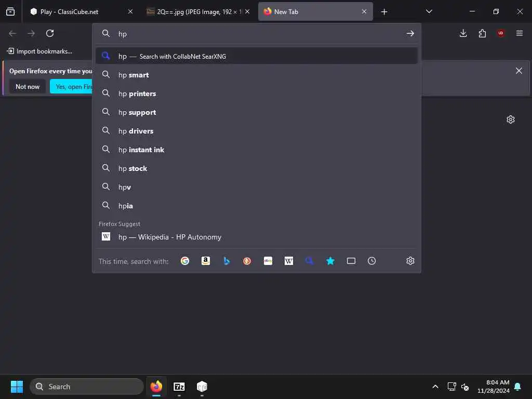Open notifications bell icon
This screenshot has height=399, width=532.
click(x=518, y=387)
